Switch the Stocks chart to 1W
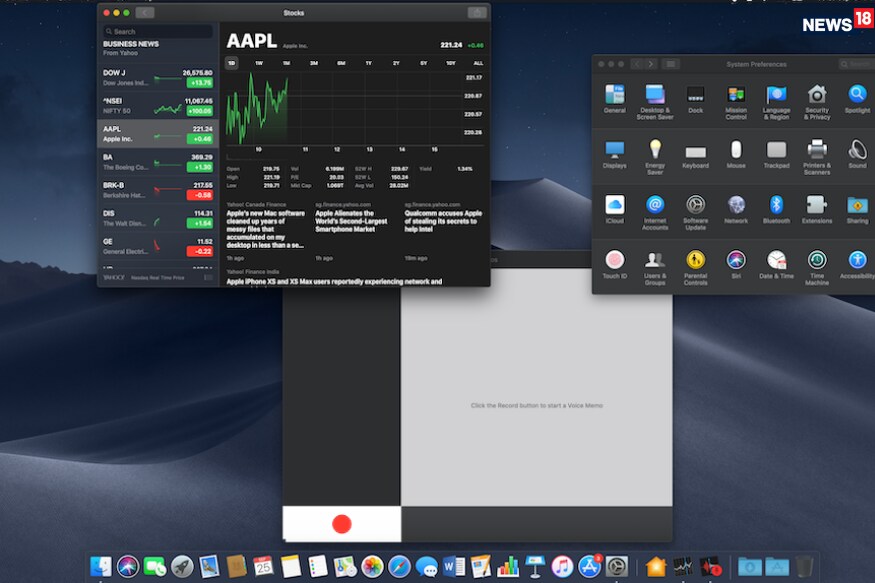 click(x=259, y=63)
